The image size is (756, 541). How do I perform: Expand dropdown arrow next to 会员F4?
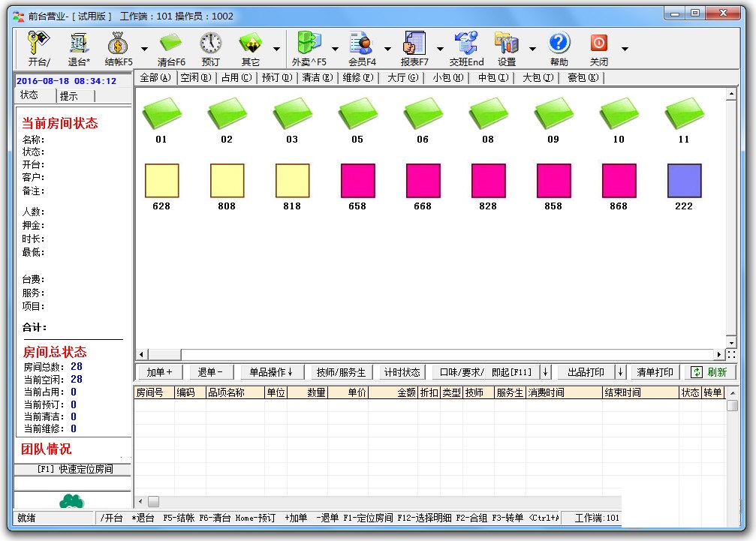[x=387, y=49]
